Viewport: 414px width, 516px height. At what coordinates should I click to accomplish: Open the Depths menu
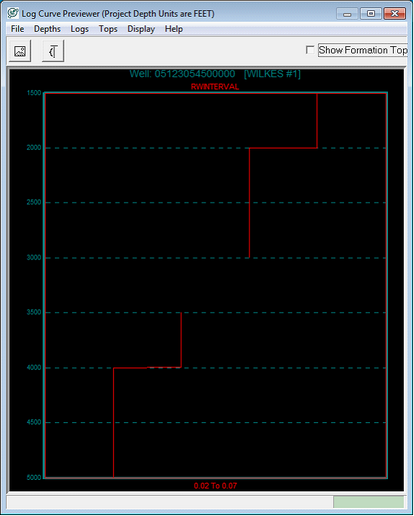[47, 29]
